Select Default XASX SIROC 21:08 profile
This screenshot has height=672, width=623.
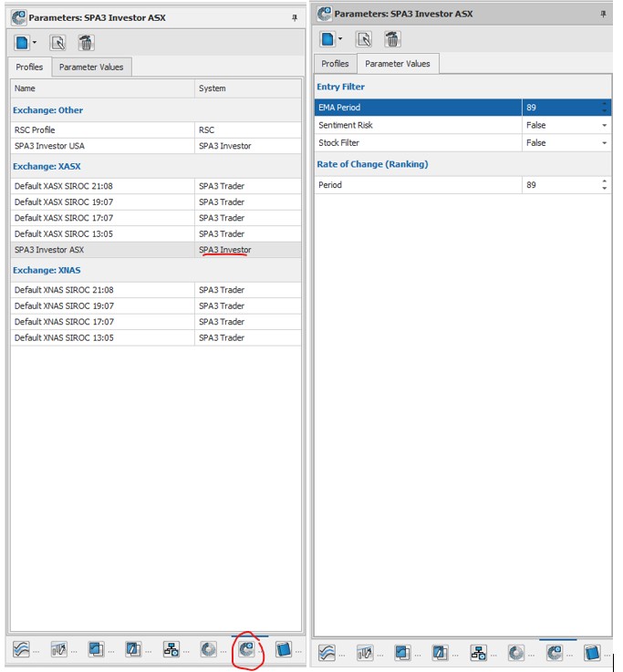[x=156, y=186]
